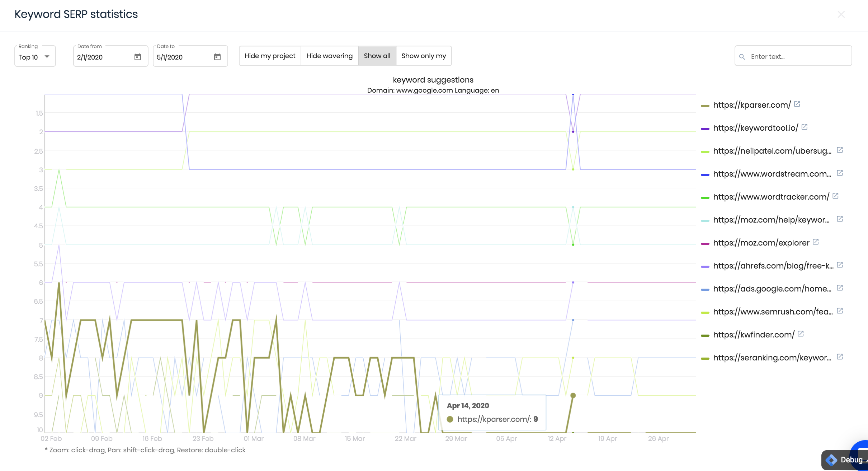
Task: Focus the Enter text search field
Action: pos(793,56)
